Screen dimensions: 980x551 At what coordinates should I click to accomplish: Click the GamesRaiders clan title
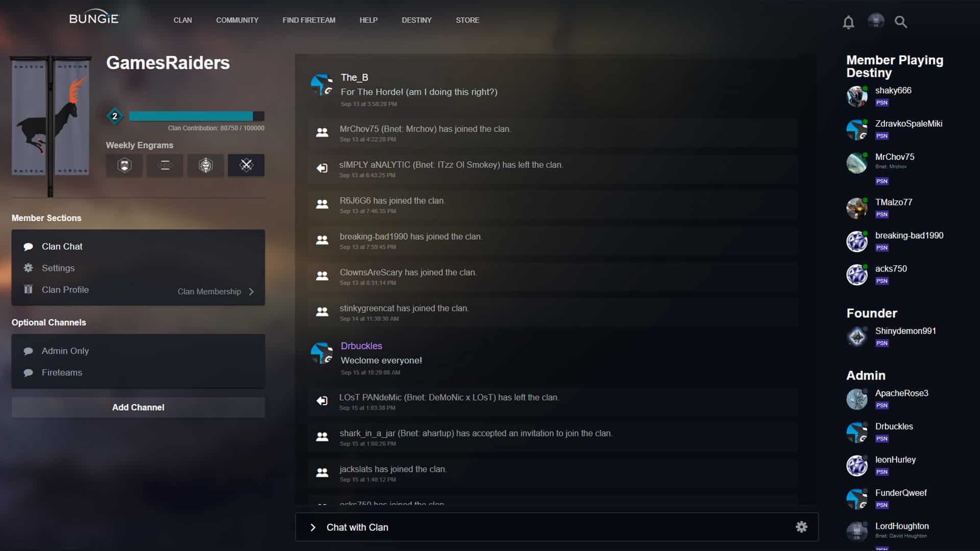tap(168, 63)
